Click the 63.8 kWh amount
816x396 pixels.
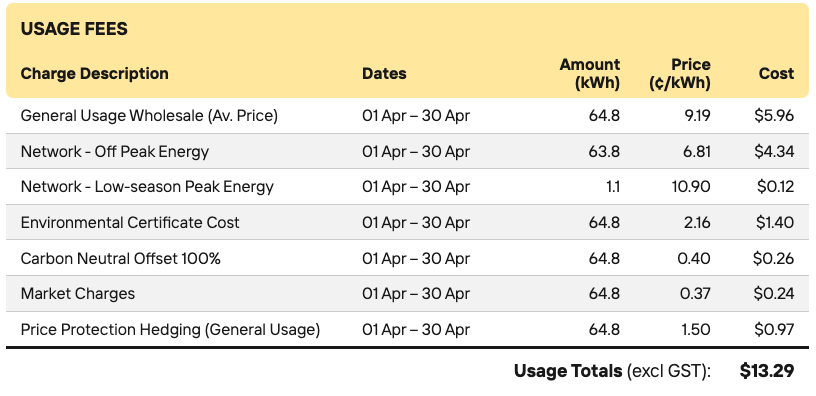point(604,151)
